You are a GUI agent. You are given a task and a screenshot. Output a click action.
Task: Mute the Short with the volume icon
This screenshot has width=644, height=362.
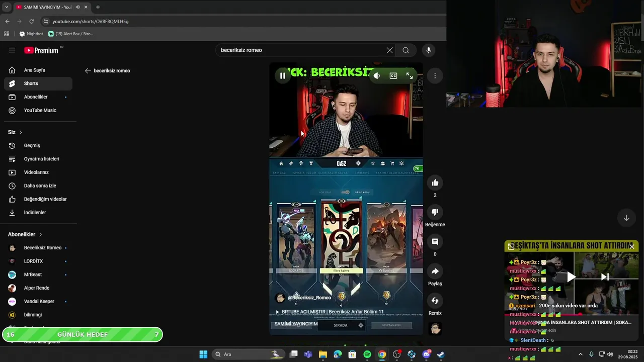point(376,76)
